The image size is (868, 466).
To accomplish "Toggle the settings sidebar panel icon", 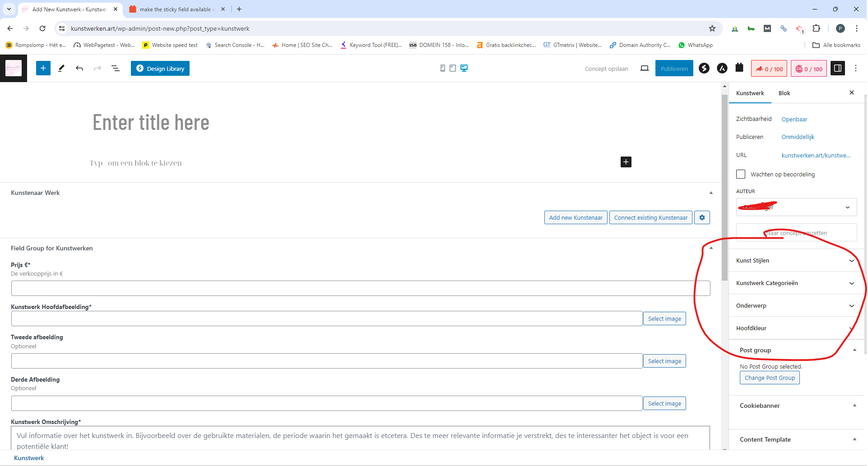I will pyautogui.click(x=838, y=68).
